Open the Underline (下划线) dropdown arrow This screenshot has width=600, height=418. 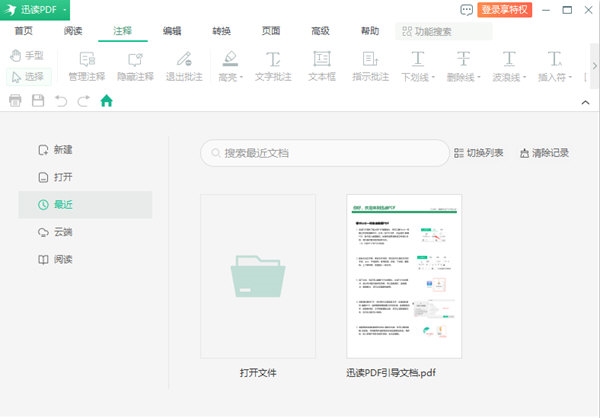coord(433,78)
